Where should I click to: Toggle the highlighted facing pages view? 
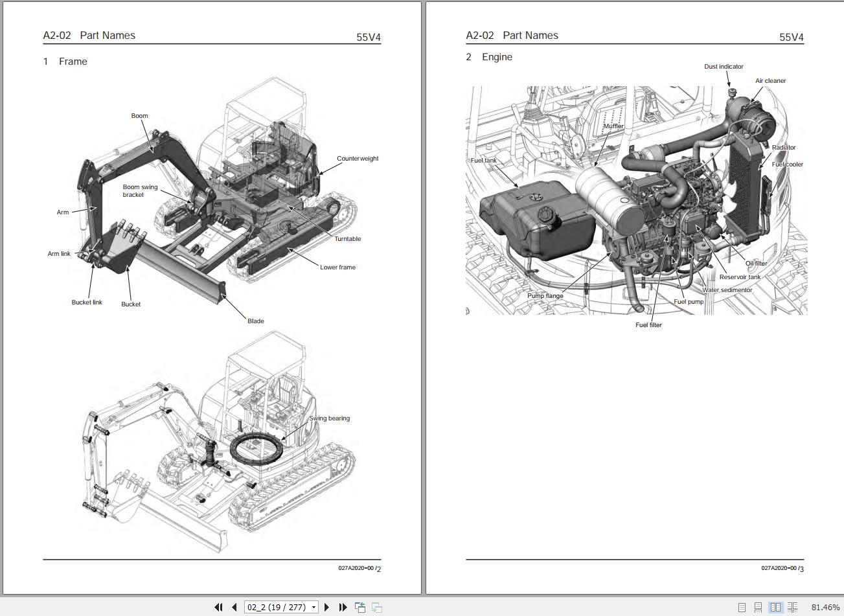tap(775, 607)
